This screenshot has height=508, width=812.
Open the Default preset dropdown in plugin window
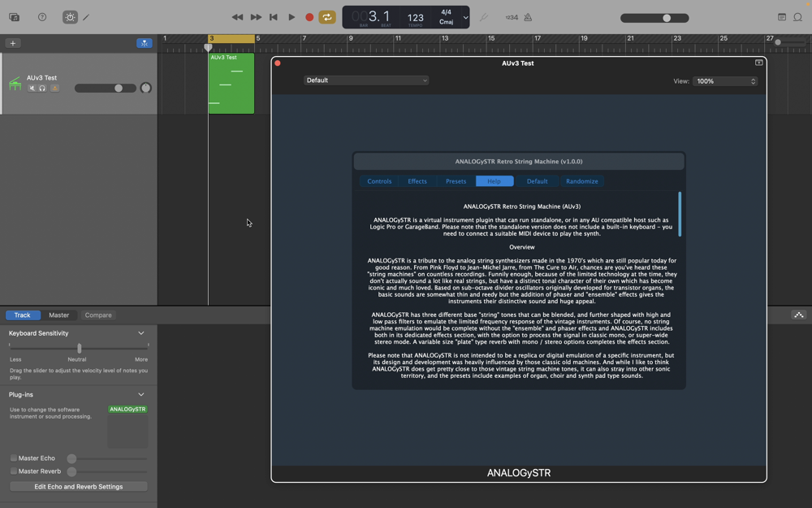click(366, 80)
